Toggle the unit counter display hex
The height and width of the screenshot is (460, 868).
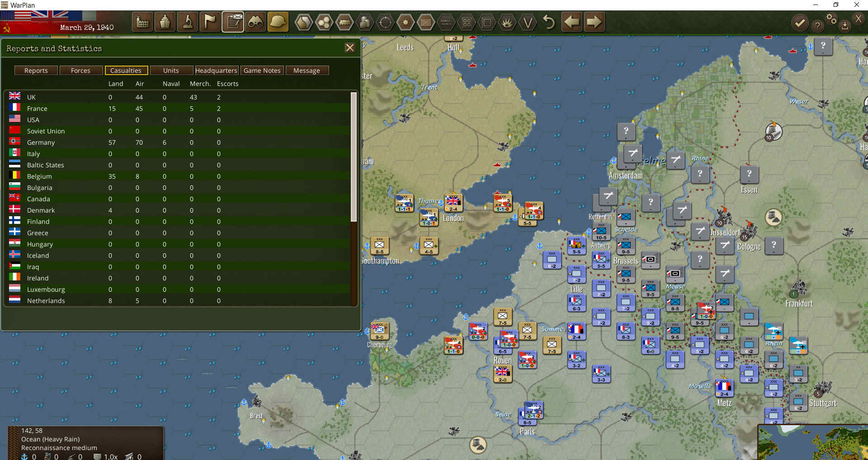point(426,22)
